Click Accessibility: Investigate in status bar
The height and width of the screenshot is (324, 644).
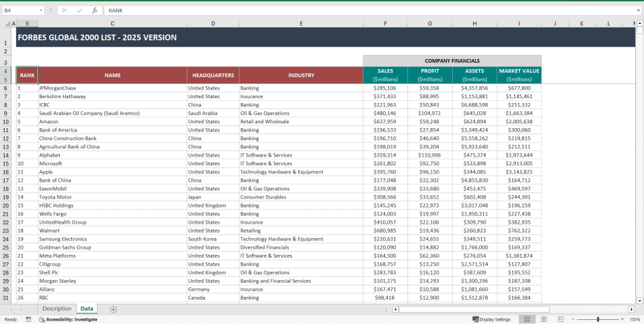point(68,319)
